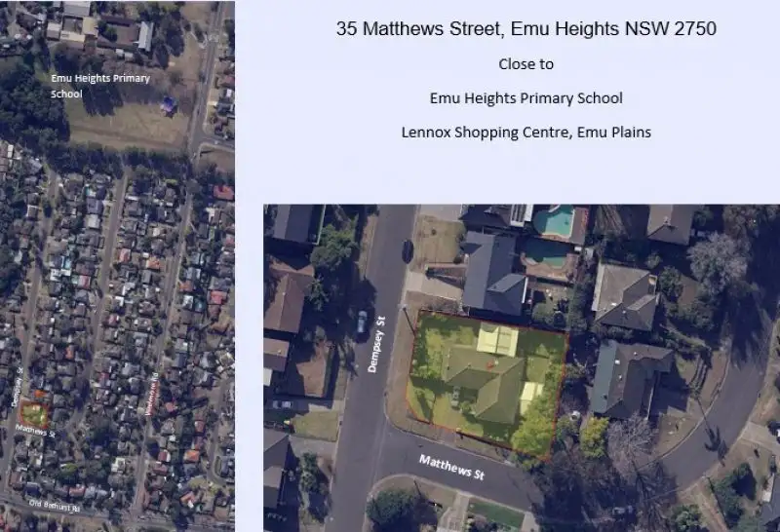Click the Matthews St label on close-up map
The height and width of the screenshot is (532, 780).
[x=451, y=468]
